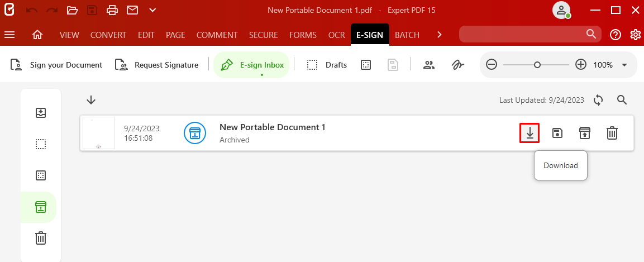Toggle sort order with down arrow

(x=91, y=100)
